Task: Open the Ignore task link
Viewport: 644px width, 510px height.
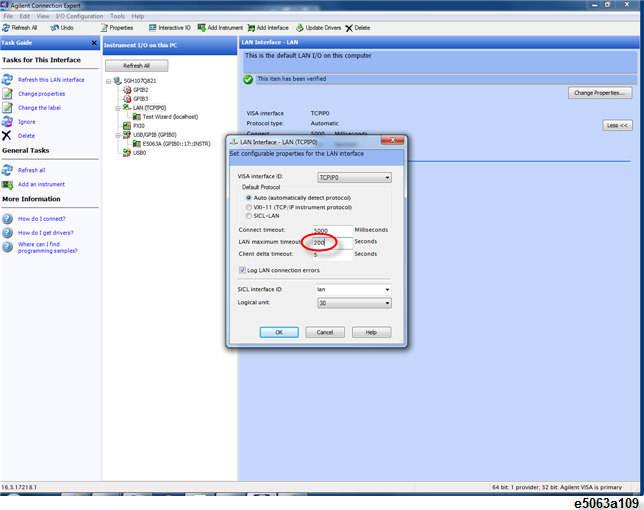Action: point(27,122)
